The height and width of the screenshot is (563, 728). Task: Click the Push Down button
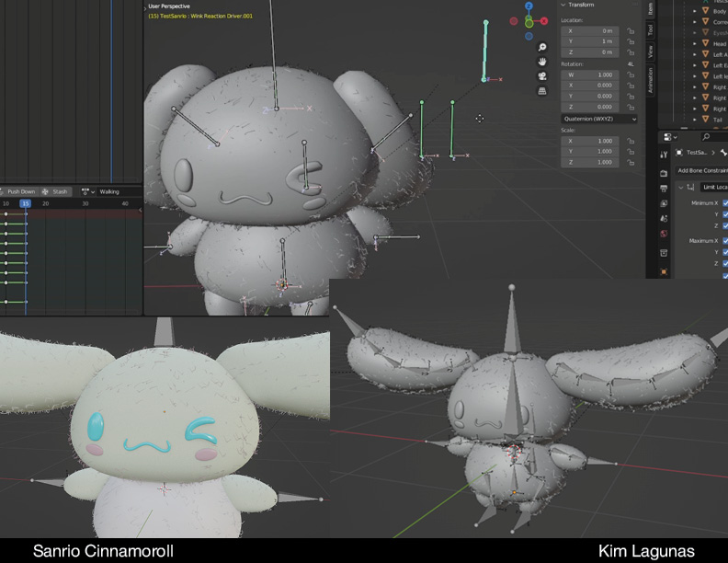[x=18, y=191]
